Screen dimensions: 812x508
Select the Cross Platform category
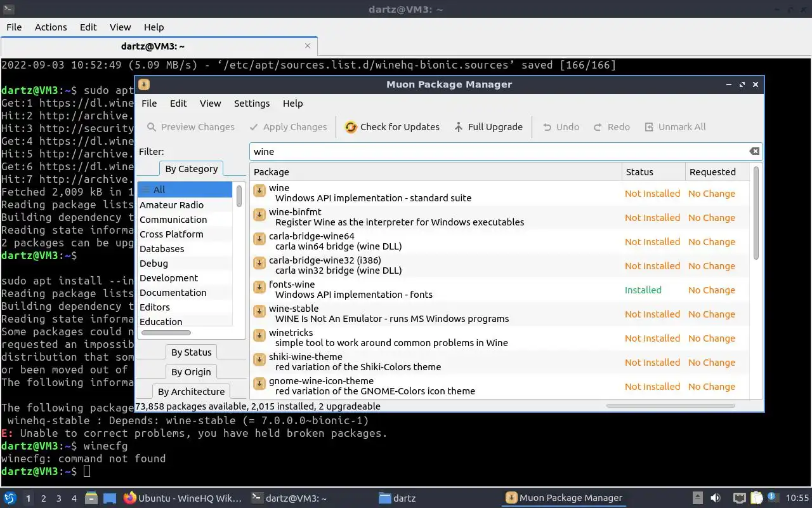point(186,234)
